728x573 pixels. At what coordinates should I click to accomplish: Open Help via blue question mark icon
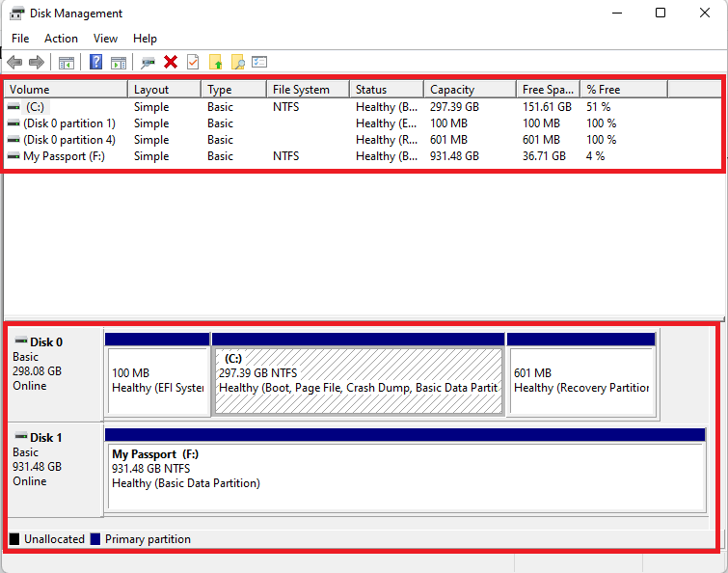tap(95, 62)
